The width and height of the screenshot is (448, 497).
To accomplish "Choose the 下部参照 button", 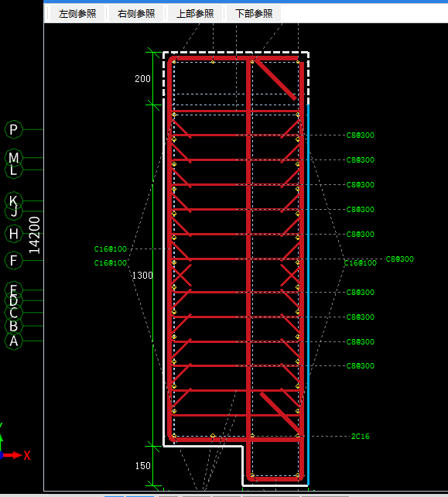I will click(254, 14).
